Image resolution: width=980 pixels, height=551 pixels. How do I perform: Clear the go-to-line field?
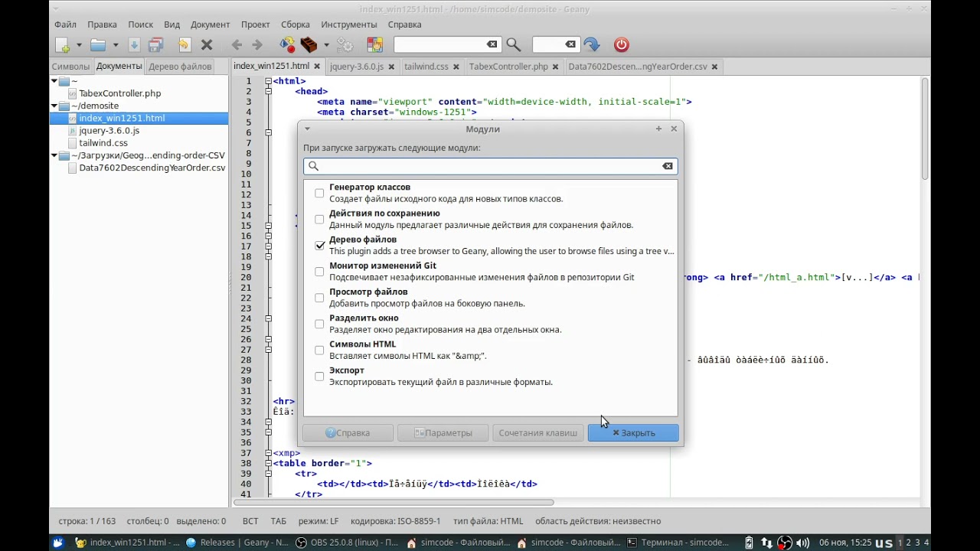coord(570,44)
